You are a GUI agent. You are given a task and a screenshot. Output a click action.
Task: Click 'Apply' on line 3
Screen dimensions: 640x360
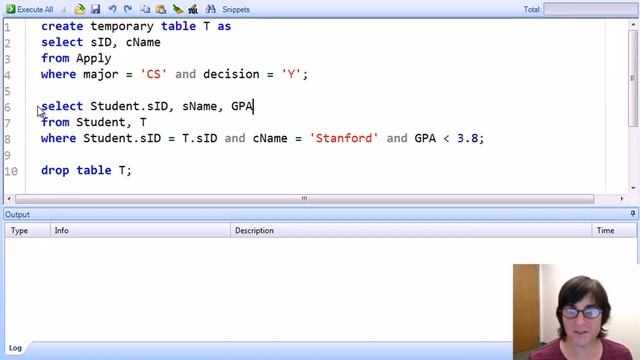(93, 58)
